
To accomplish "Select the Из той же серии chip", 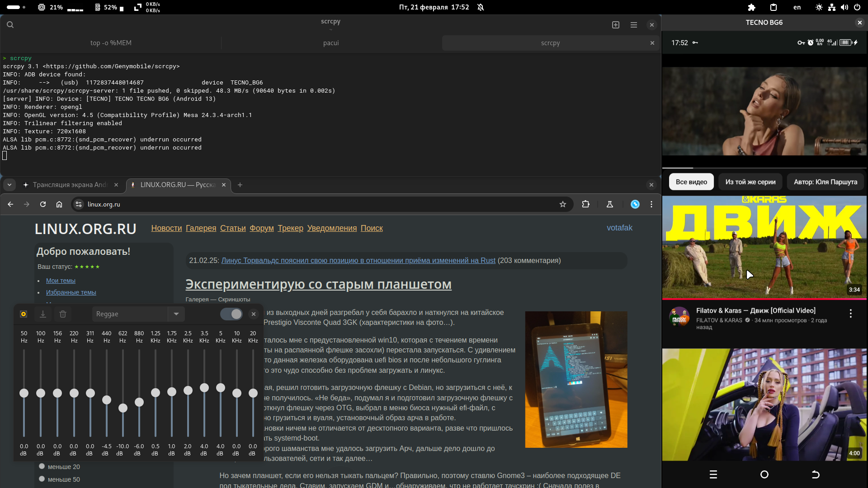I will pos(750,182).
